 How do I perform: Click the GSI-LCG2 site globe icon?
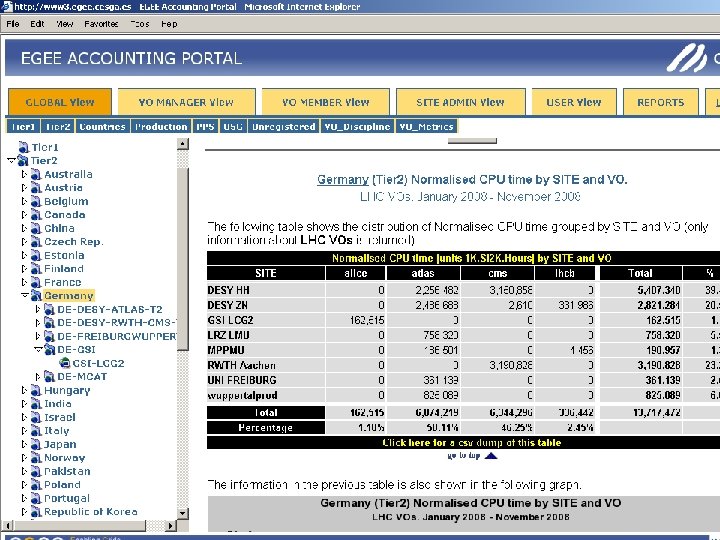(65, 363)
